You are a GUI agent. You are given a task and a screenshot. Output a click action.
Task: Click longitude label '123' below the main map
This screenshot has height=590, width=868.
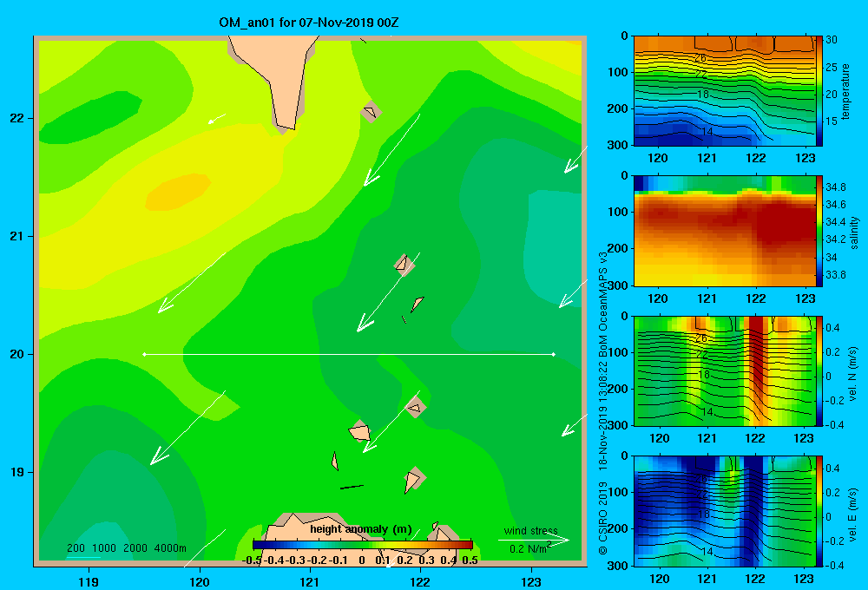[531, 581]
